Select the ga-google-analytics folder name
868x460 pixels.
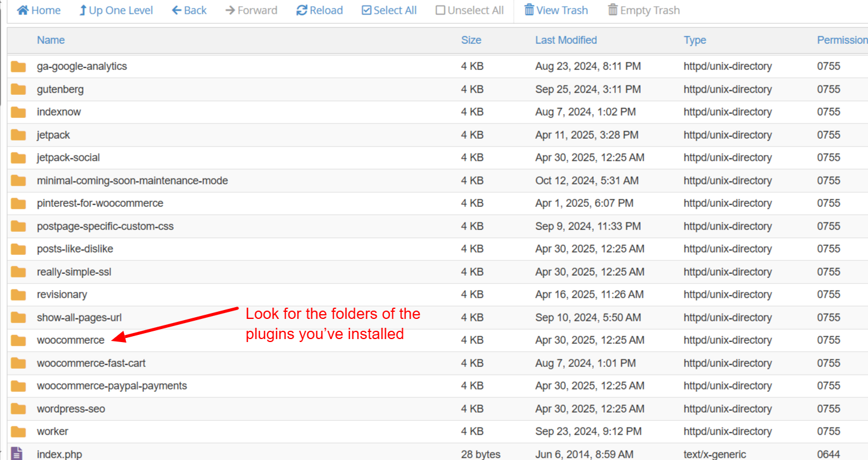pyautogui.click(x=82, y=66)
